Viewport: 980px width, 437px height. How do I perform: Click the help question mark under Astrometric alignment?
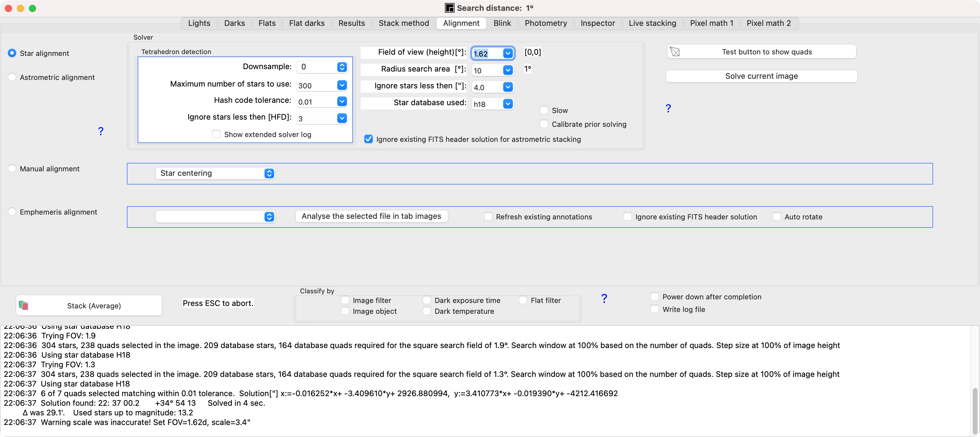[x=100, y=131]
